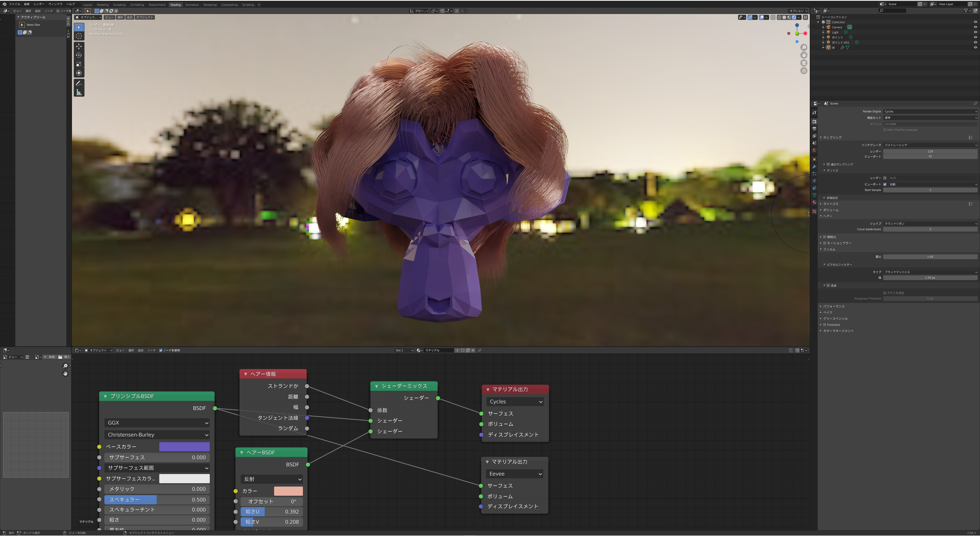Select the Scale tool
980x536 pixels.
pyautogui.click(x=79, y=64)
